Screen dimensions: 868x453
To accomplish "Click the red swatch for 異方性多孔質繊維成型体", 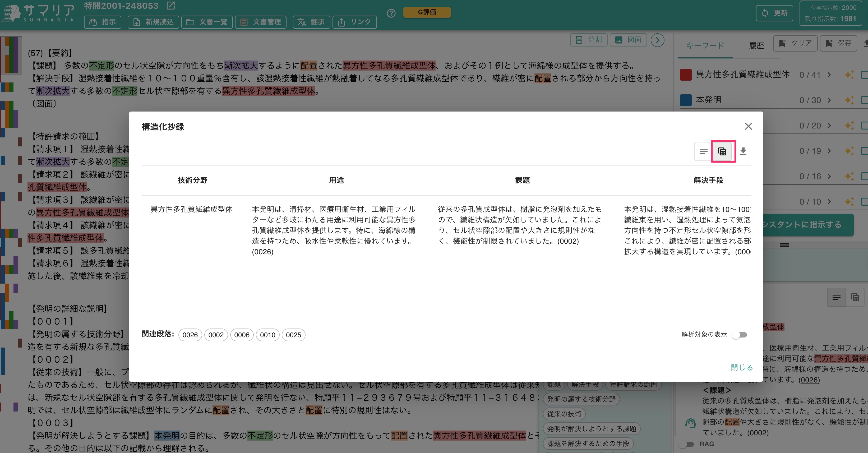I will coord(686,75).
